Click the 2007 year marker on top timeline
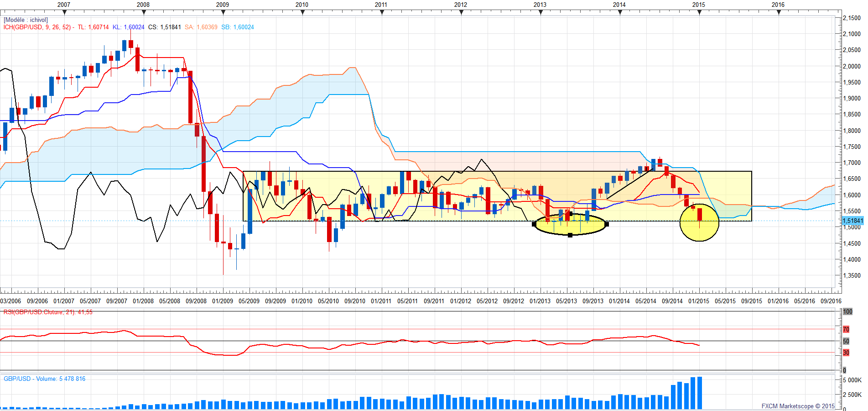 (x=64, y=5)
